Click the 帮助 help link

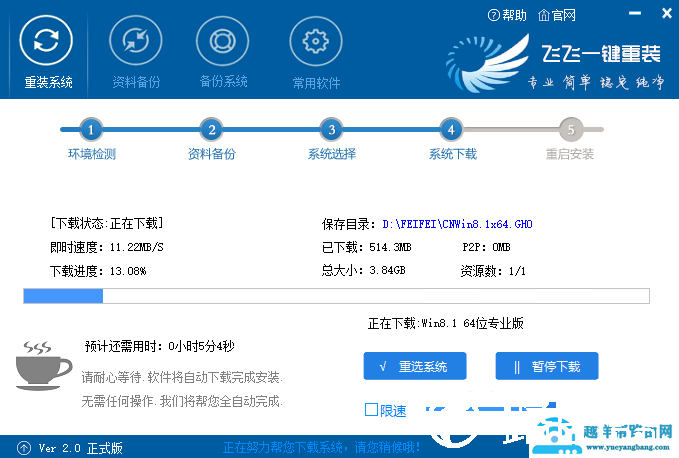tap(507, 15)
